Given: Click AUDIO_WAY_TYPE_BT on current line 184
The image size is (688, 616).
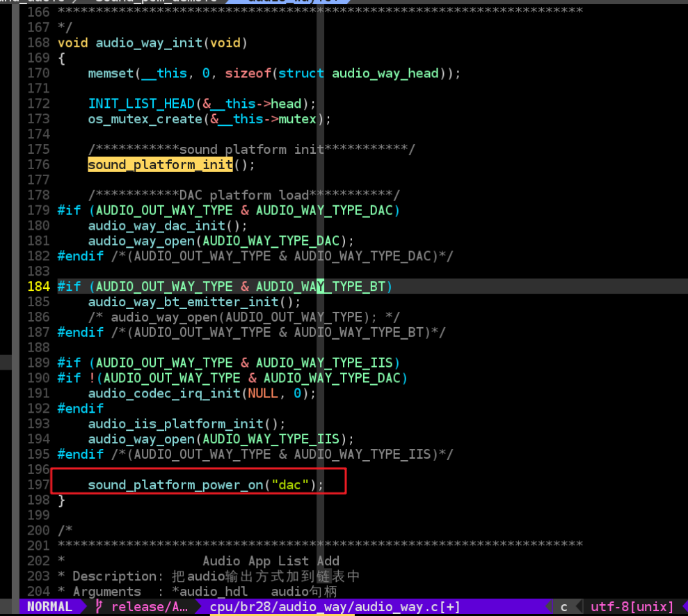Looking at the screenshot, I should 321,287.
